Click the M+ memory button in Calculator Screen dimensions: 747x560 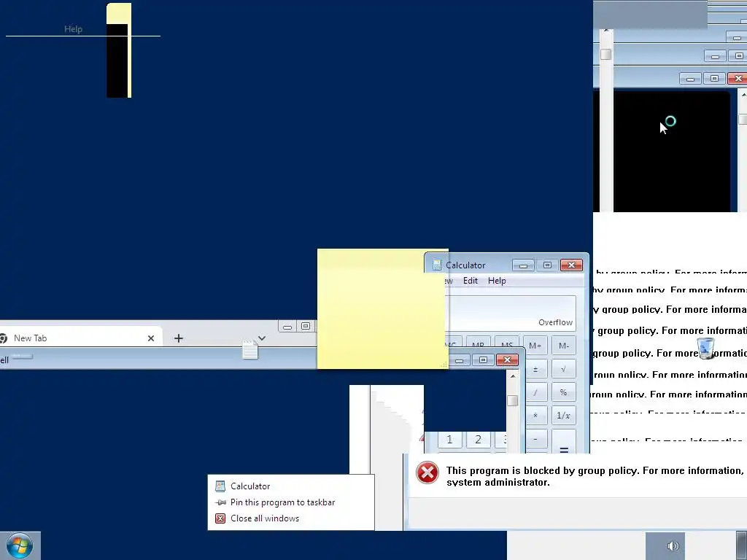(535, 346)
